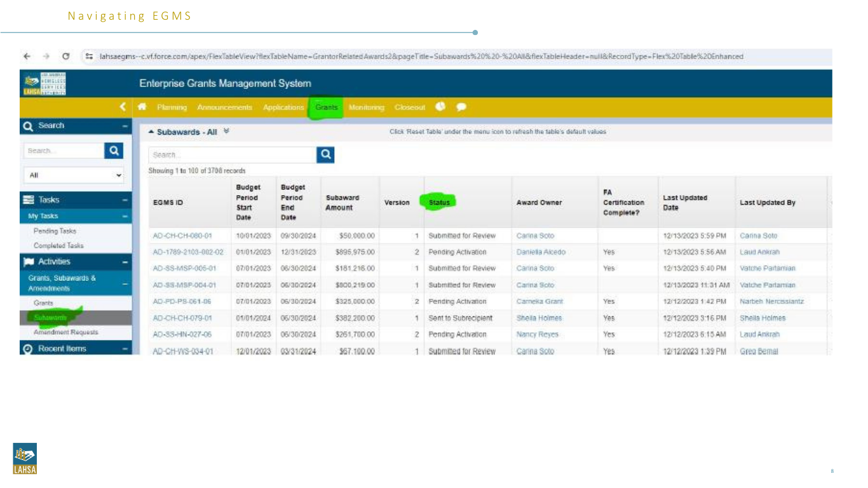
Task: Open subaward AD-CH-WS-034-01
Action: click(x=184, y=351)
